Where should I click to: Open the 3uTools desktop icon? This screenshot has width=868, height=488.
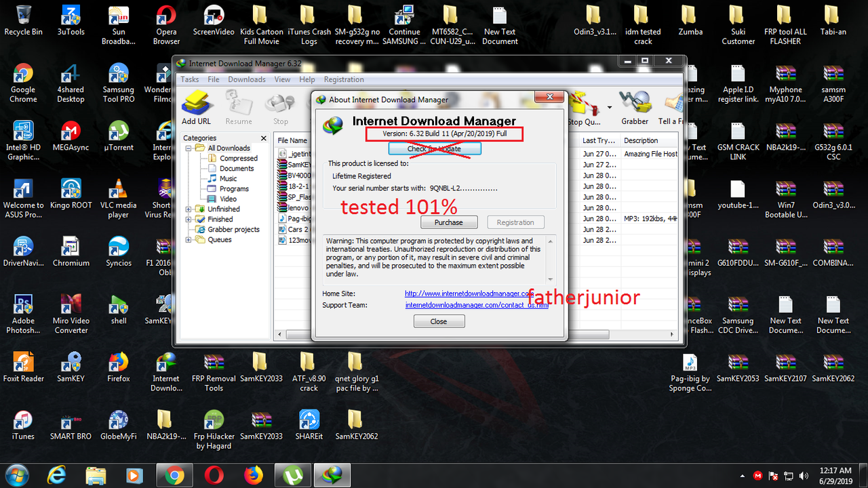click(71, 21)
